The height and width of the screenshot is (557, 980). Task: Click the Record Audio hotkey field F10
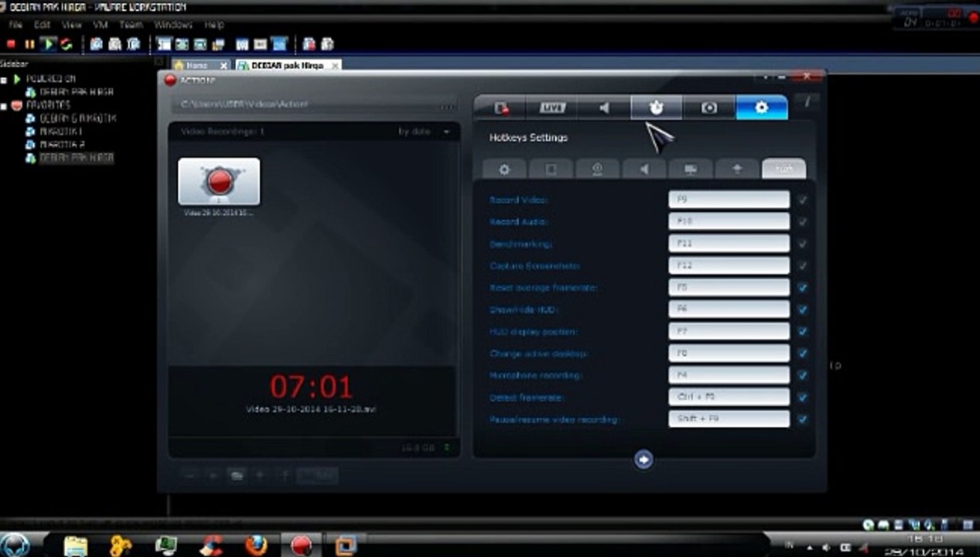729,221
